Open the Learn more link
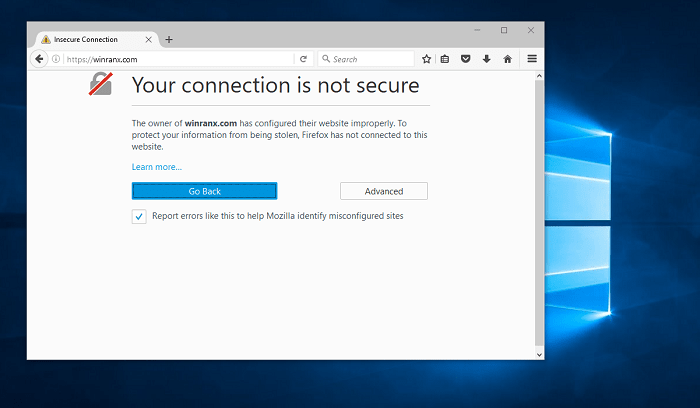This screenshot has height=408, width=700. pos(157,167)
